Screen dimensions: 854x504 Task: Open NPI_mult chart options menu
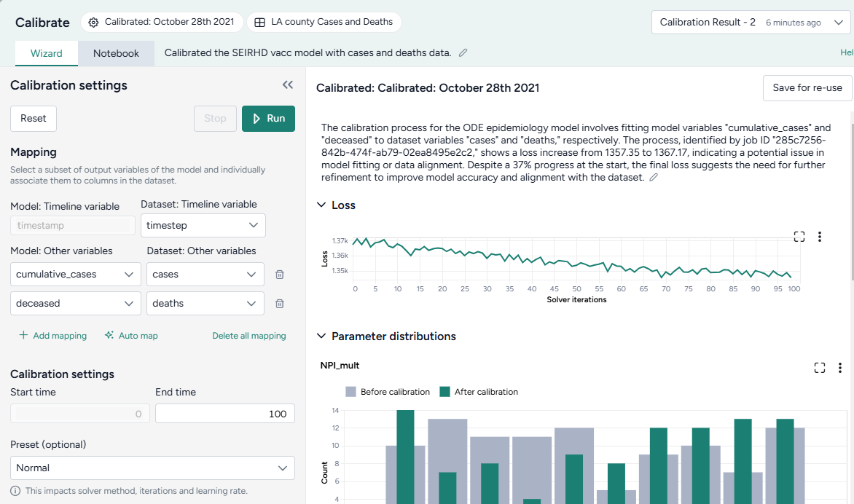pyautogui.click(x=840, y=368)
